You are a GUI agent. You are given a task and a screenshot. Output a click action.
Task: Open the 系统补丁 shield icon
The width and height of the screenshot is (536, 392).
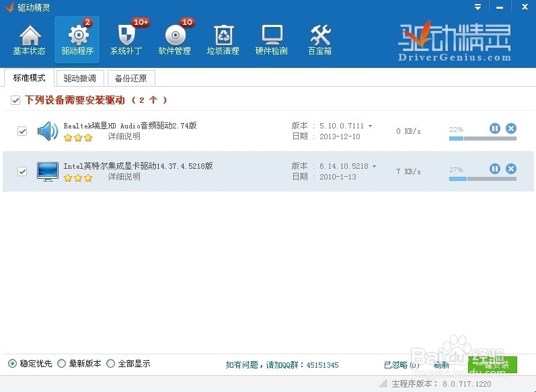tap(126, 36)
